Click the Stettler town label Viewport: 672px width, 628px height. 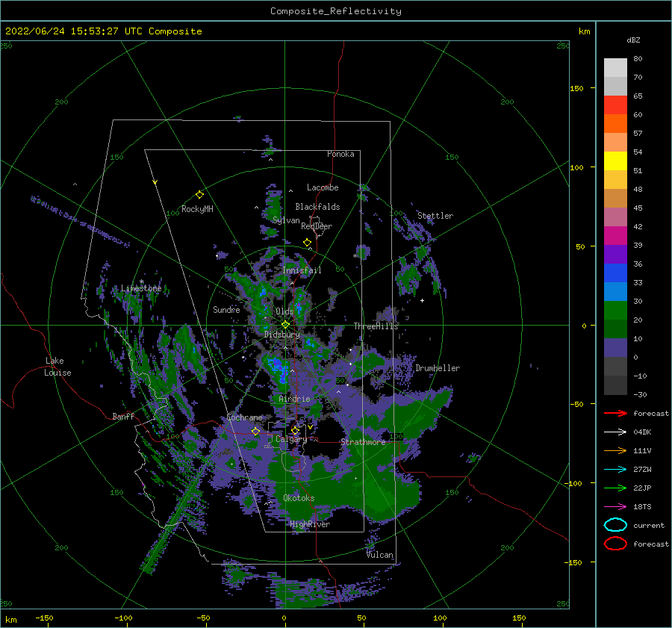[435, 216]
